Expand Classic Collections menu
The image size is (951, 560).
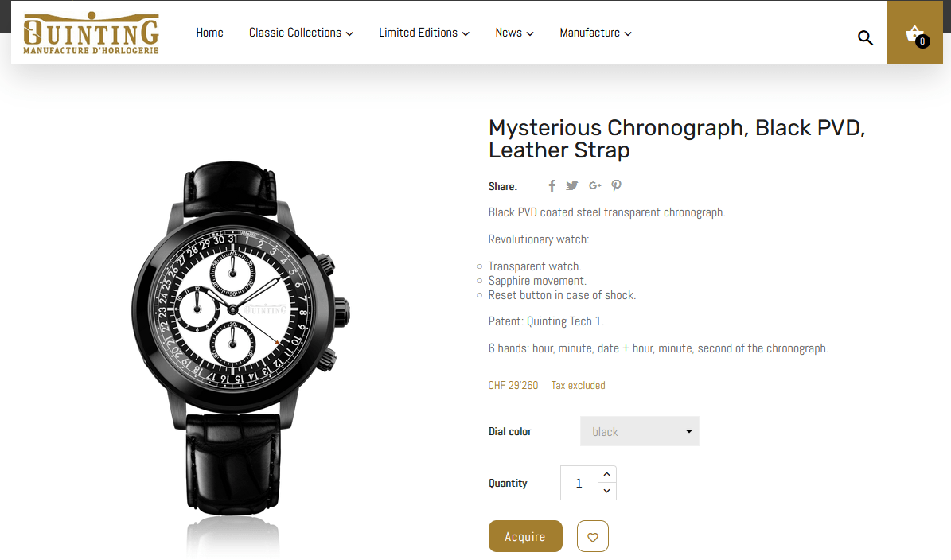click(301, 33)
